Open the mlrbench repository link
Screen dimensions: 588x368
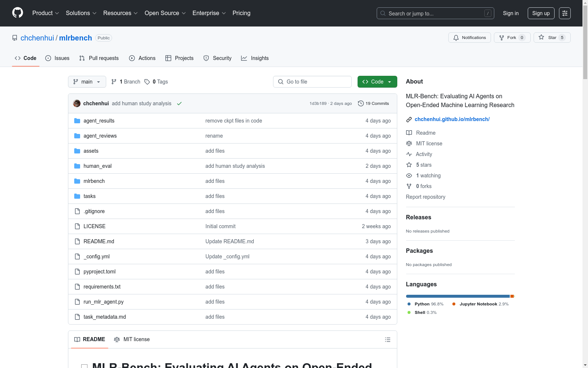tap(76, 38)
